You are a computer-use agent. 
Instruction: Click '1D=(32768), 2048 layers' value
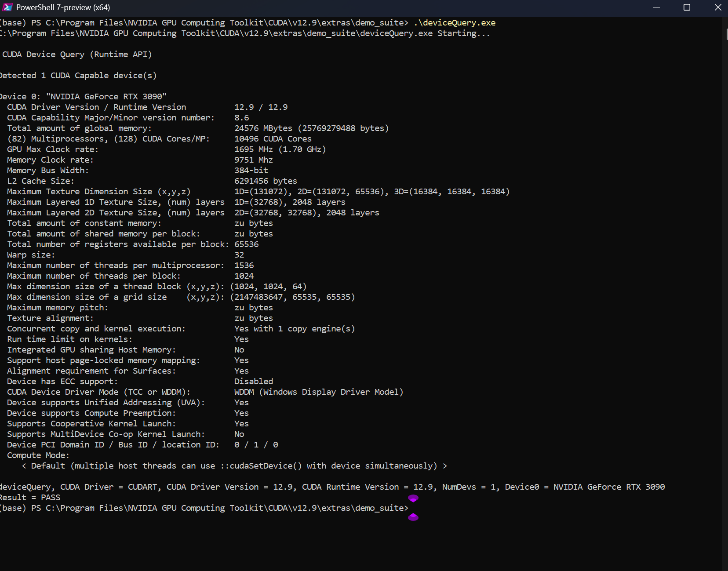(x=290, y=202)
